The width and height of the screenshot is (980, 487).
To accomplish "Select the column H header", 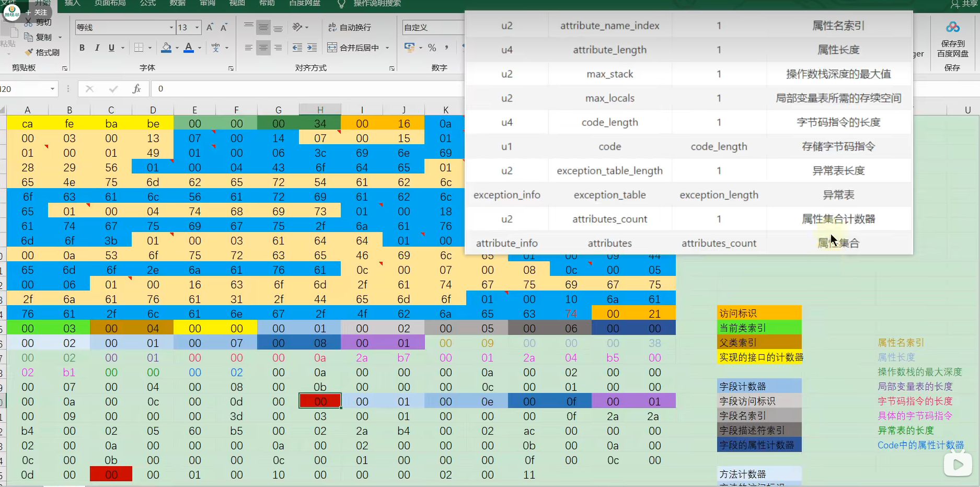I will (x=320, y=110).
